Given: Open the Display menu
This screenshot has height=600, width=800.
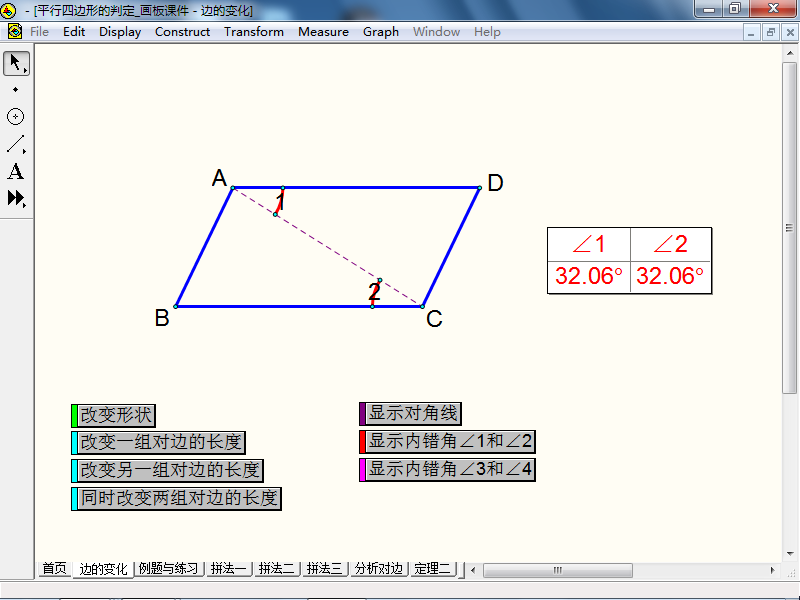Looking at the screenshot, I should (120, 32).
